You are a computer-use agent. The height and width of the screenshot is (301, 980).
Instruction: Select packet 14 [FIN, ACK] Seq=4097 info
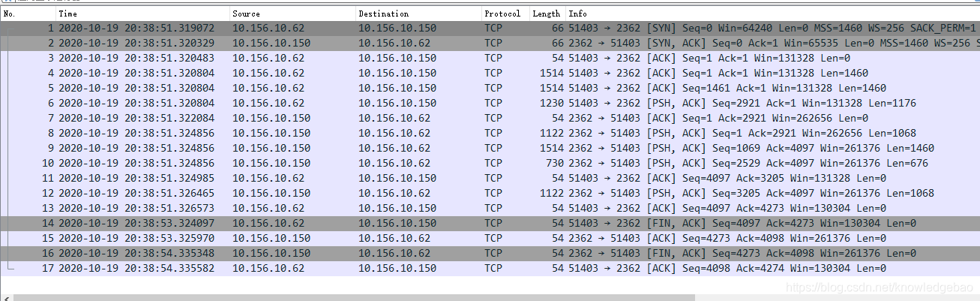point(742,223)
